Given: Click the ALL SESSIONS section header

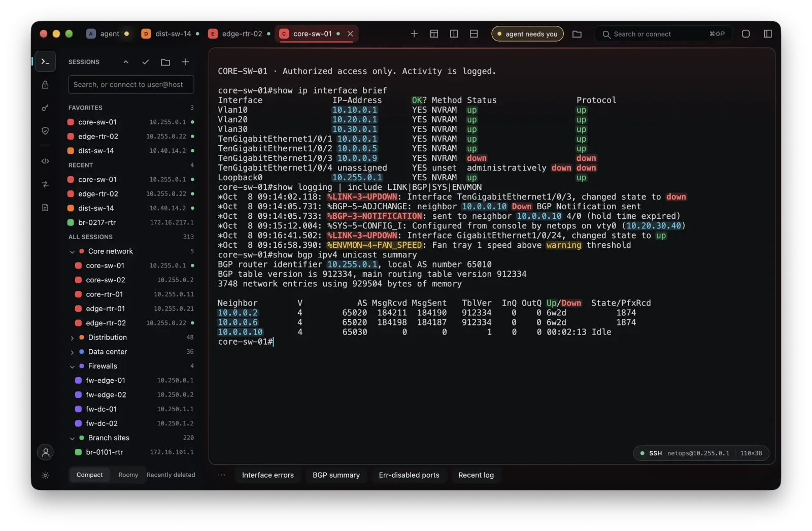Looking at the screenshot, I should tap(90, 237).
